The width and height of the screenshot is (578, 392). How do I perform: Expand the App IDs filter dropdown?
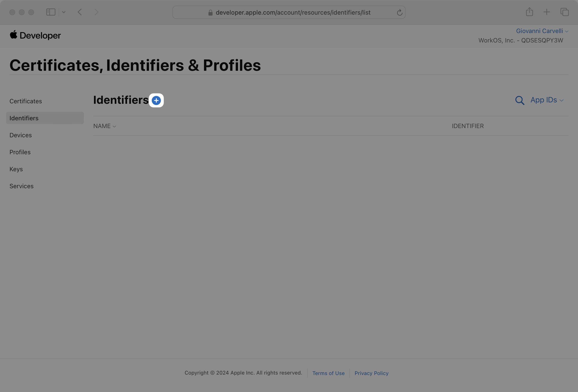pyautogui.click(x=547, y=100)
